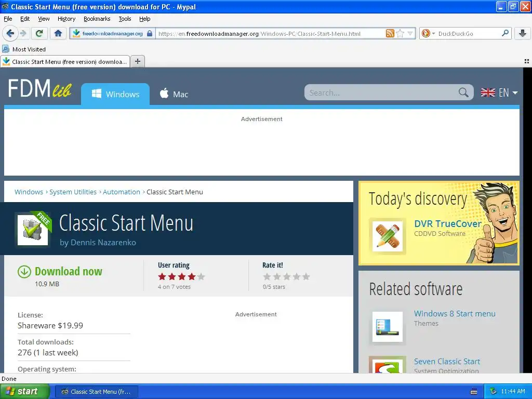Open a new tab with plus button
Screen dimensions: 532x399
(137, 61)
